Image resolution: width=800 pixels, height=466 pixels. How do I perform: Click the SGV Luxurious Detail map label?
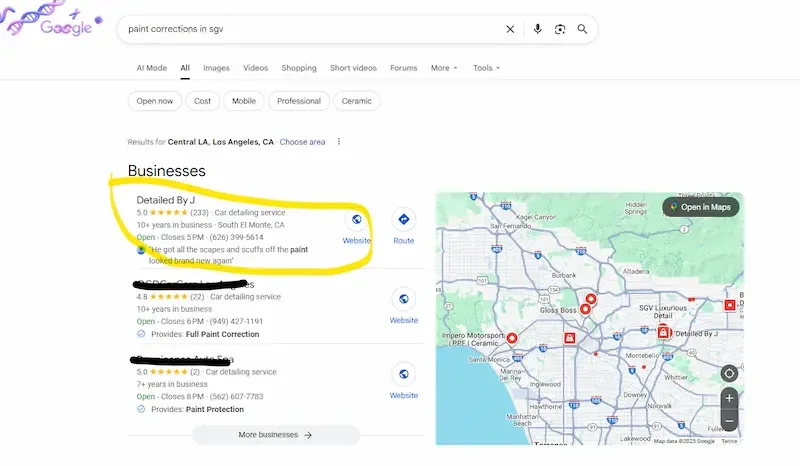click(663, 312)
